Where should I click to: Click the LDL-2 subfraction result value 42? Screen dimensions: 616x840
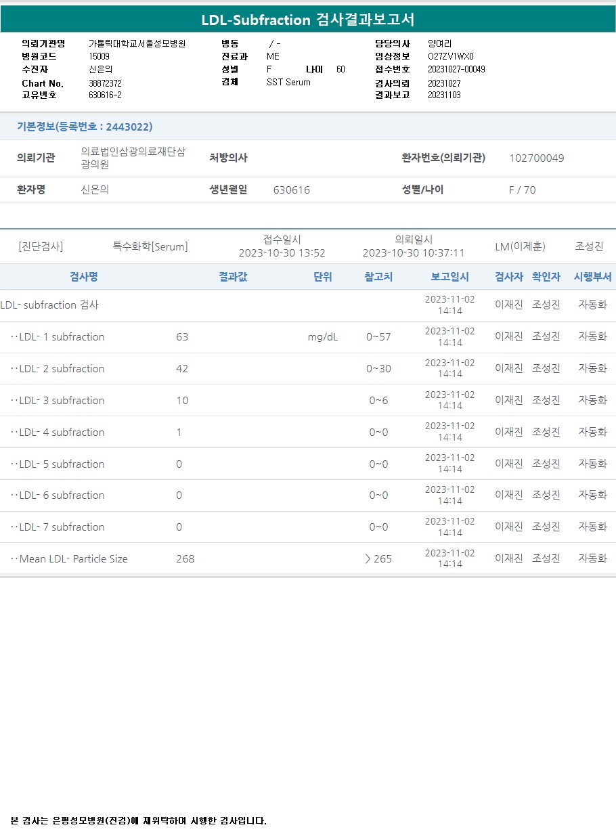coord(182,369)
